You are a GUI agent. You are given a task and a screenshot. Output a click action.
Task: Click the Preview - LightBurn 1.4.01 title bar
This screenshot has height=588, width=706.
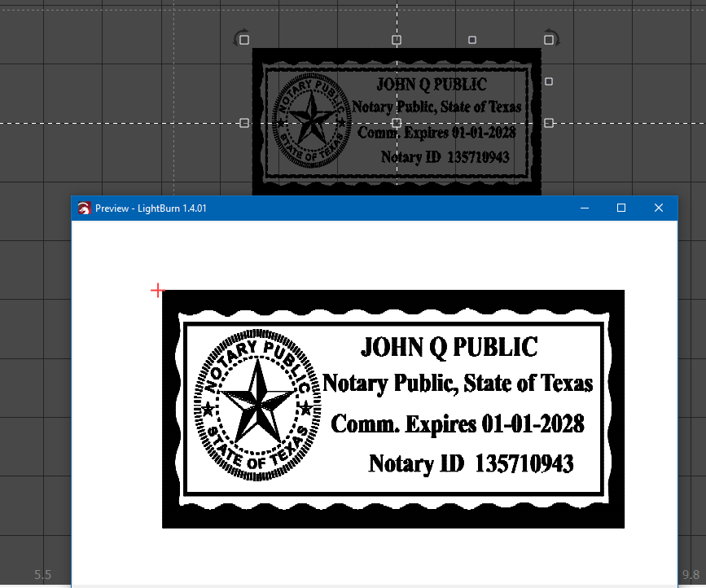point(326,208)
